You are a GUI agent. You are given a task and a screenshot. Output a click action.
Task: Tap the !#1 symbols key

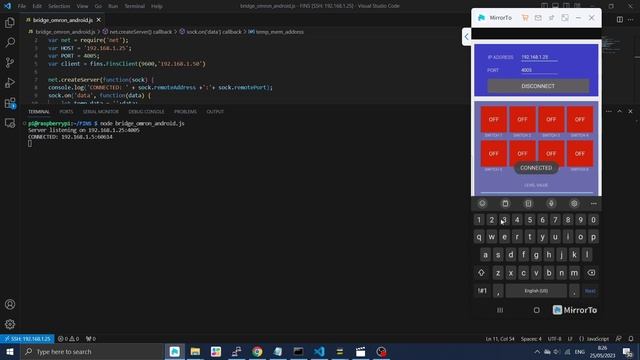[482, 291]
